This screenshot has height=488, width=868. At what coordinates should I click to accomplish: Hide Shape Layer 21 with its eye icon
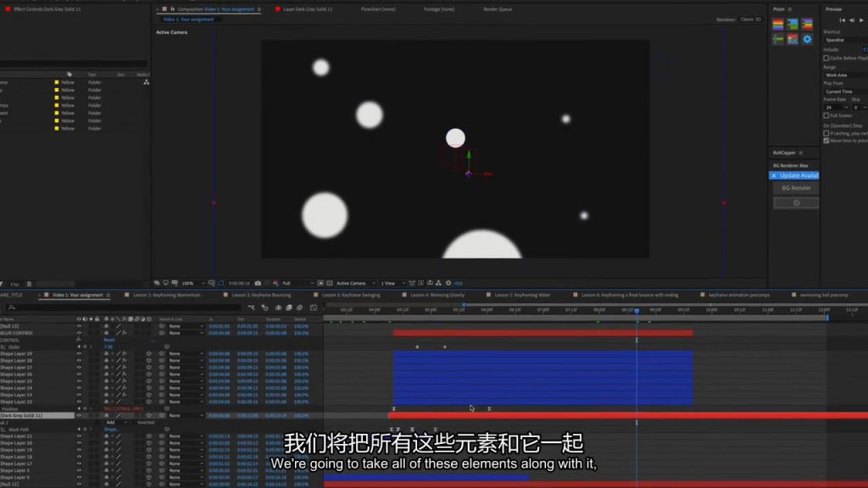click(79, 436)
